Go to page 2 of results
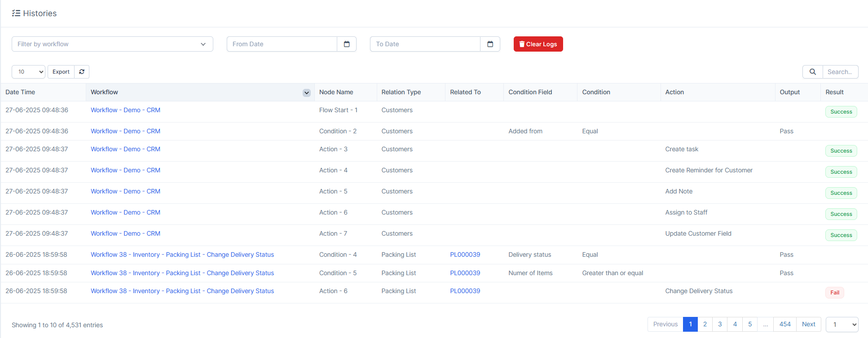868x338 pixels. (x=705, y=324)
